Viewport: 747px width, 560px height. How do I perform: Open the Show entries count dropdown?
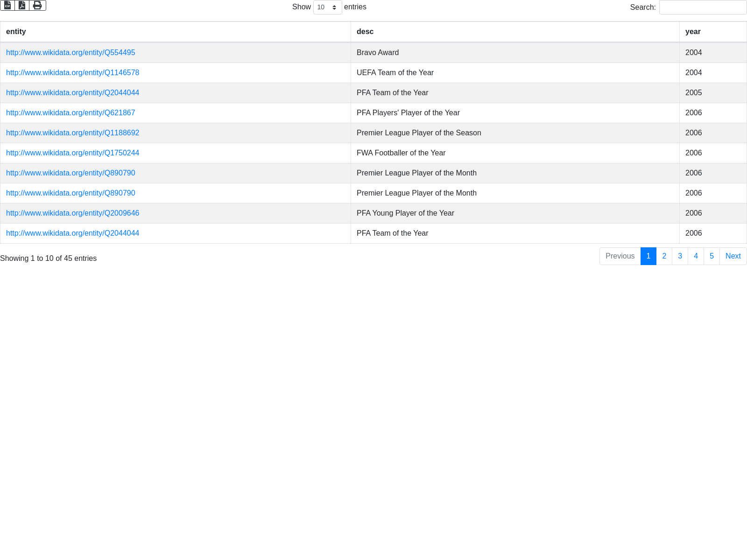[x=327, y=7]
